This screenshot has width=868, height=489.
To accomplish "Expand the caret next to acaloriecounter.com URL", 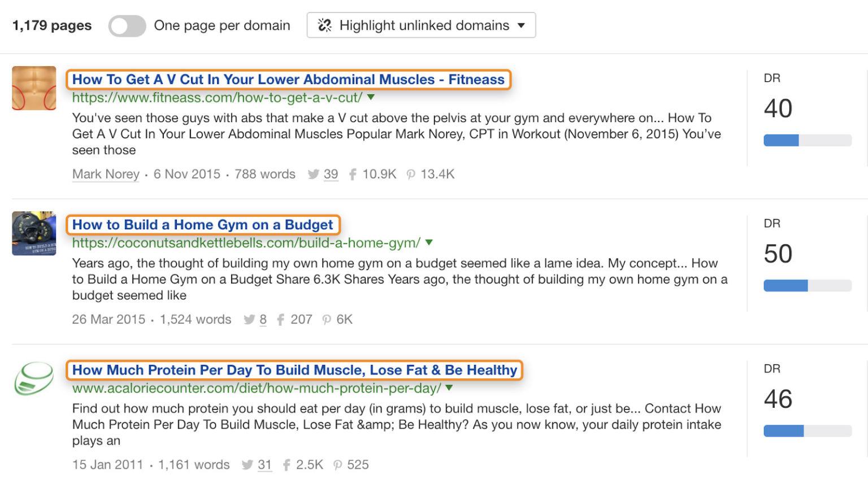I will click(x=449, y=388).
